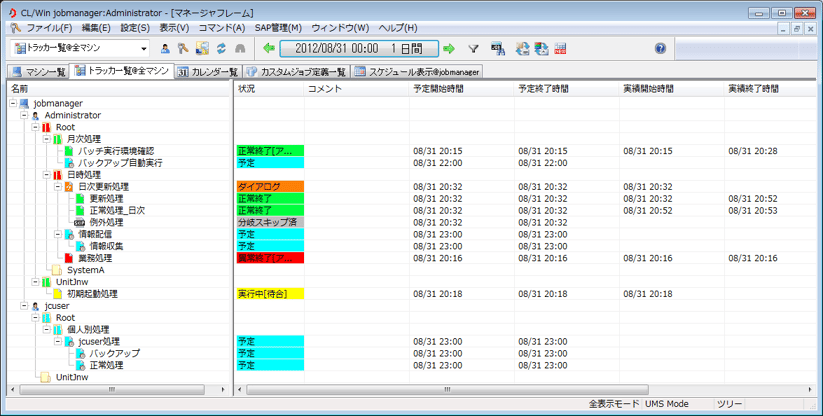Viewport: 823px width, 416px height.
Task: Click the orange ダイアログ status cell
Action: tap(270, 187)
